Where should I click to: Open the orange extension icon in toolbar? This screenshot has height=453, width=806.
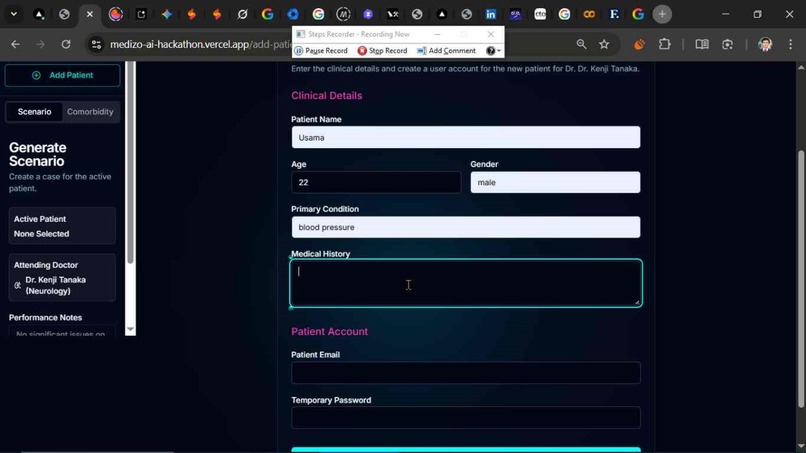click(x=639, y=44)
